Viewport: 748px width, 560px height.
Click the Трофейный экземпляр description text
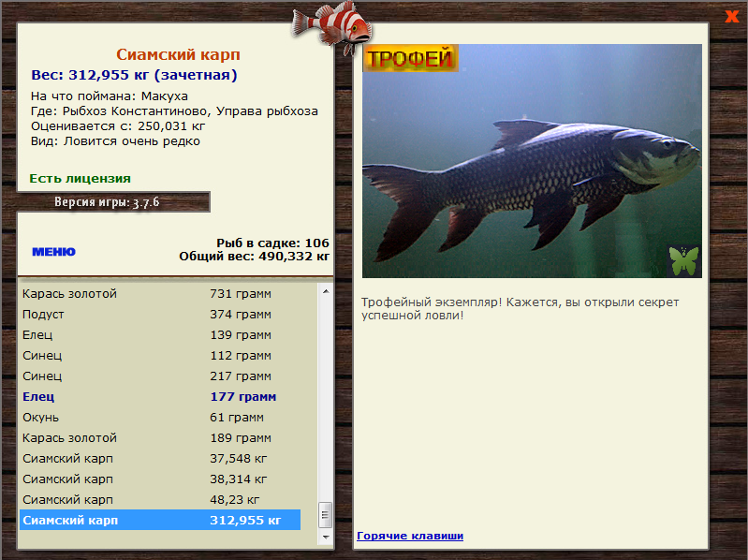(x=520, y=309)
